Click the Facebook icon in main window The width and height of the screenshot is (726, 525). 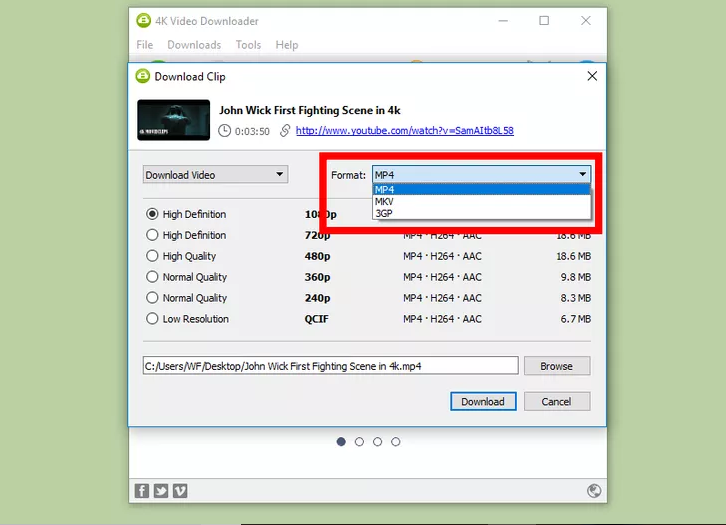(142, 491)
